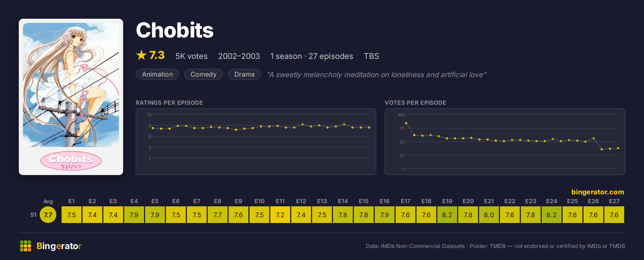Click the yellow star rating icon
Screen dimensions: 644x260
(141, 55)
